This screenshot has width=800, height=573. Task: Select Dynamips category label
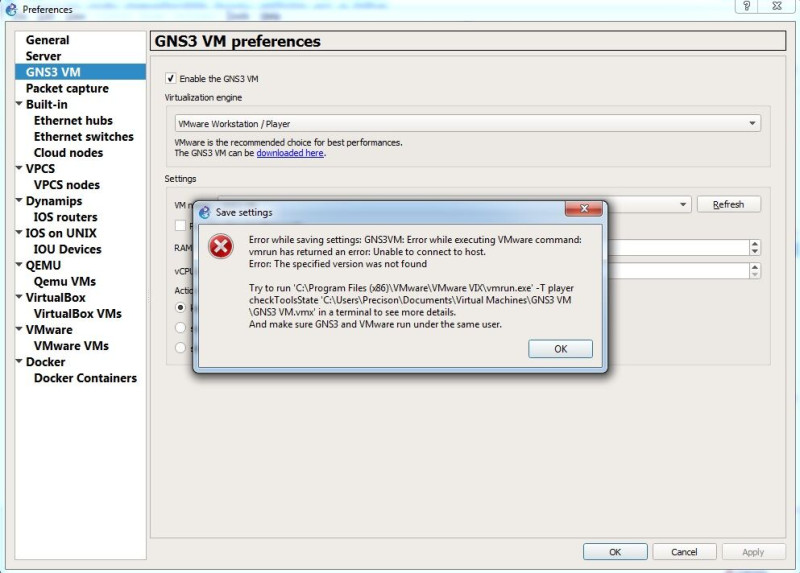[x=54, y=201]
